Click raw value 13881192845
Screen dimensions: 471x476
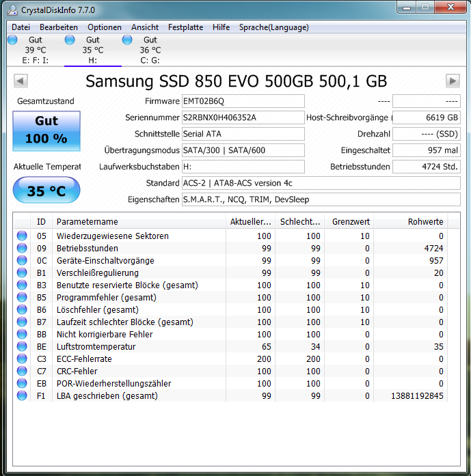pos(417,396)
